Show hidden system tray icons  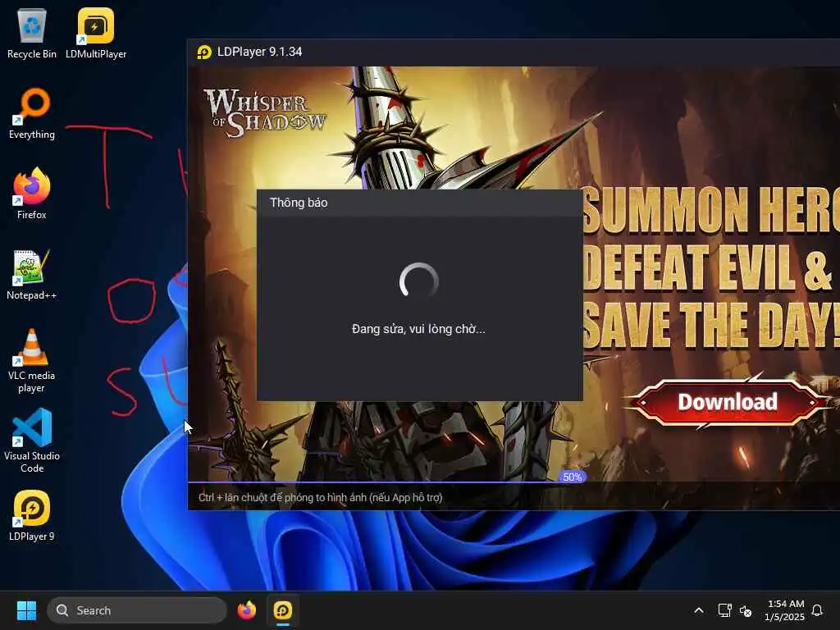coord(699,610)
